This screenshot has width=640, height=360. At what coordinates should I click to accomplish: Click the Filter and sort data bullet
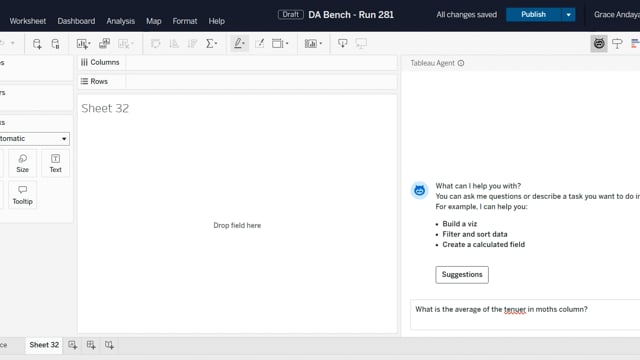point(475,234)
